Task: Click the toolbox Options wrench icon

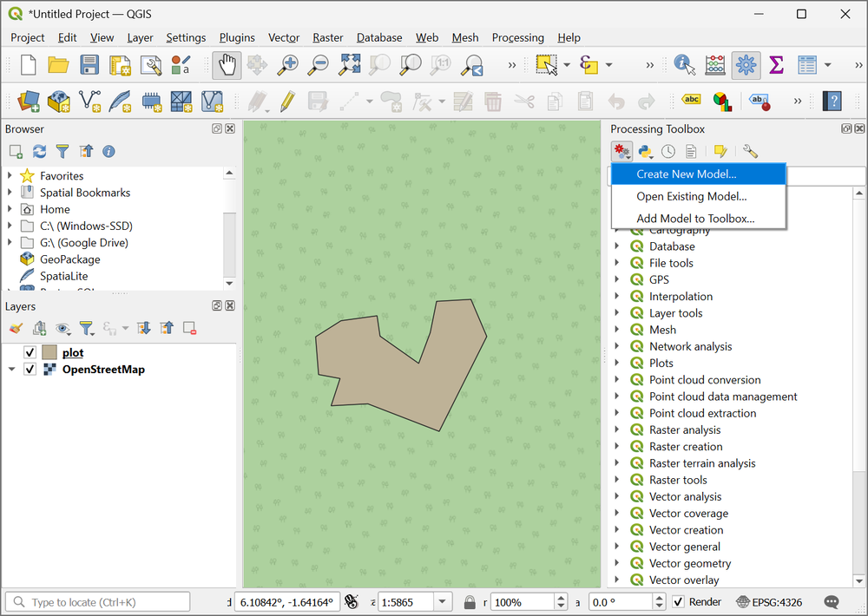Action: [x=750, y=151]
